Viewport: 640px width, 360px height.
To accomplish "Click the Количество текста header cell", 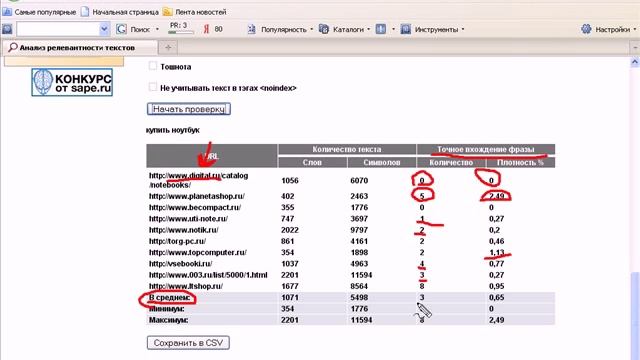I will 347,149.
